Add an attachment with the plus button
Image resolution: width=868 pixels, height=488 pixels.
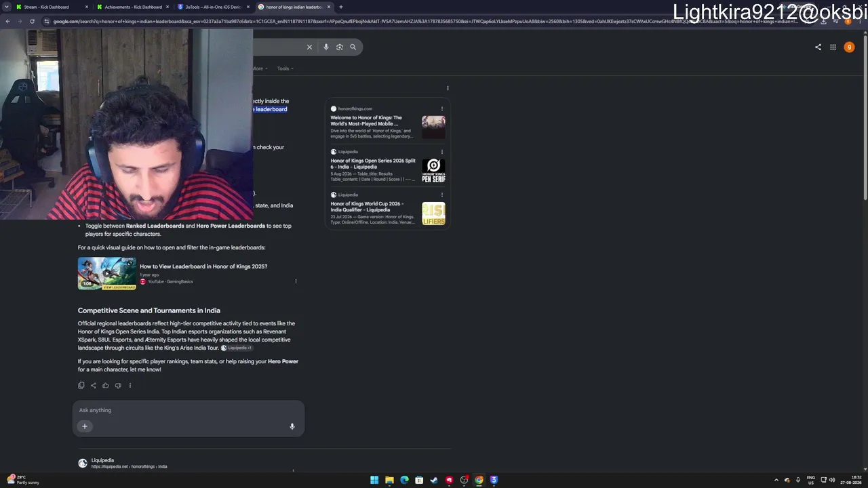(85, 426)
